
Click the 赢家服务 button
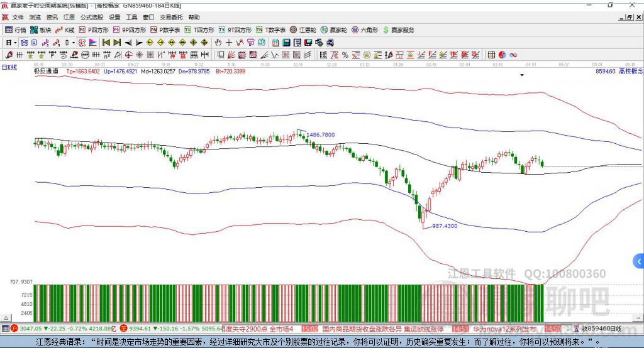click(398, 30)
